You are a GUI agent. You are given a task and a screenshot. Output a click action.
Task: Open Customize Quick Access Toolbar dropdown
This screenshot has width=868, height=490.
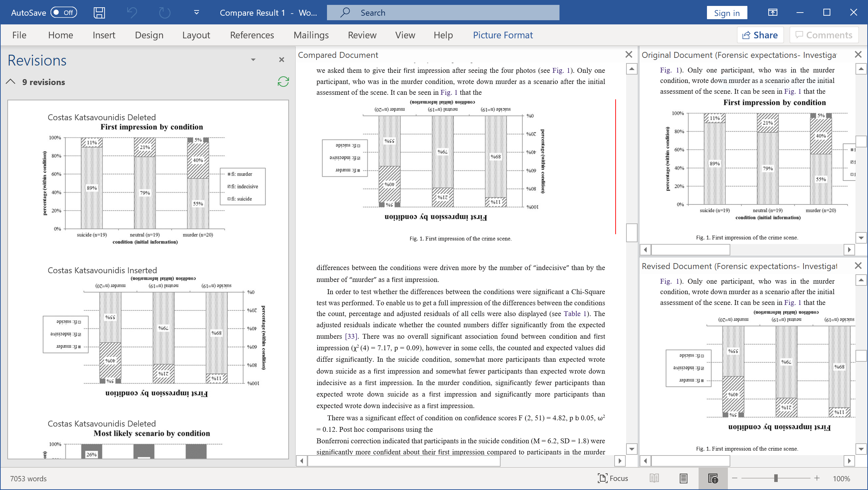tap(196, 13)
